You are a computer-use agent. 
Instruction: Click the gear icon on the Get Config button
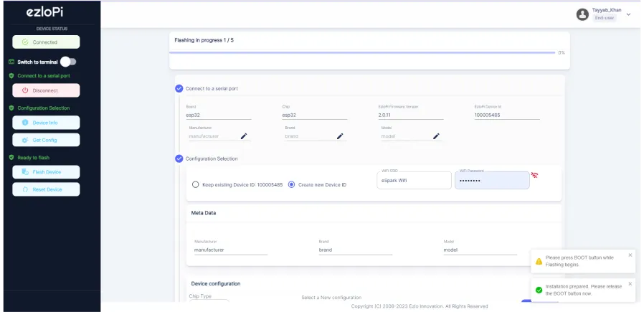[25, 140]
